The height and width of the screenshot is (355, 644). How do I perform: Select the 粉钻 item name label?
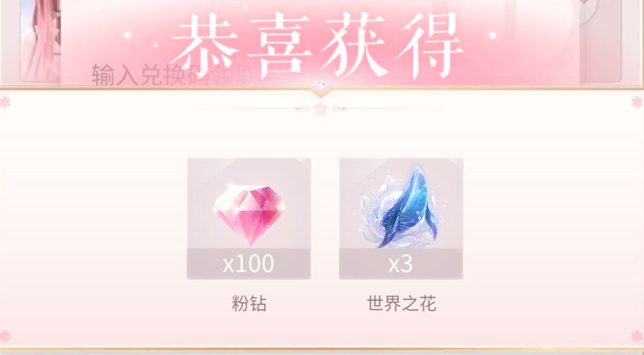249,304
